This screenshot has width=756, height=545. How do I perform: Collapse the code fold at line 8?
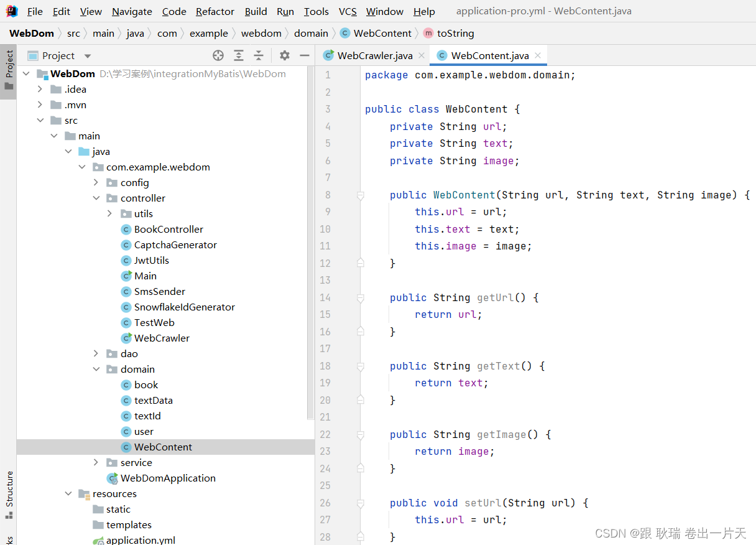(360, 195)
